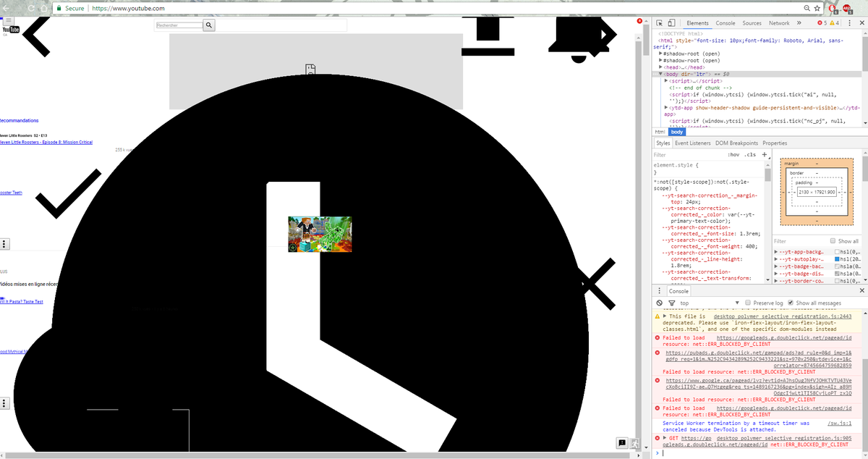Click the Minecraft video thumbnail
The image size is (868, 459).
pyautogui.click(x=320, y=234)
